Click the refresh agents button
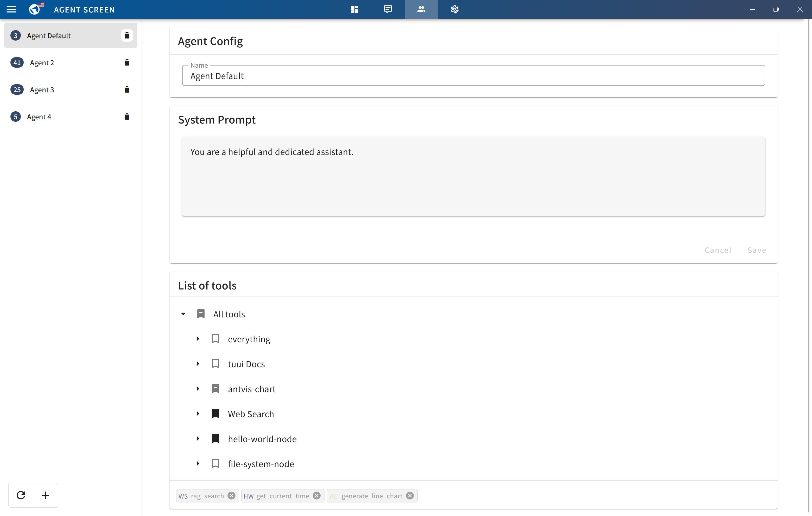Image resolution: width=812 pixels, height=516 pixels. point(21,495)
